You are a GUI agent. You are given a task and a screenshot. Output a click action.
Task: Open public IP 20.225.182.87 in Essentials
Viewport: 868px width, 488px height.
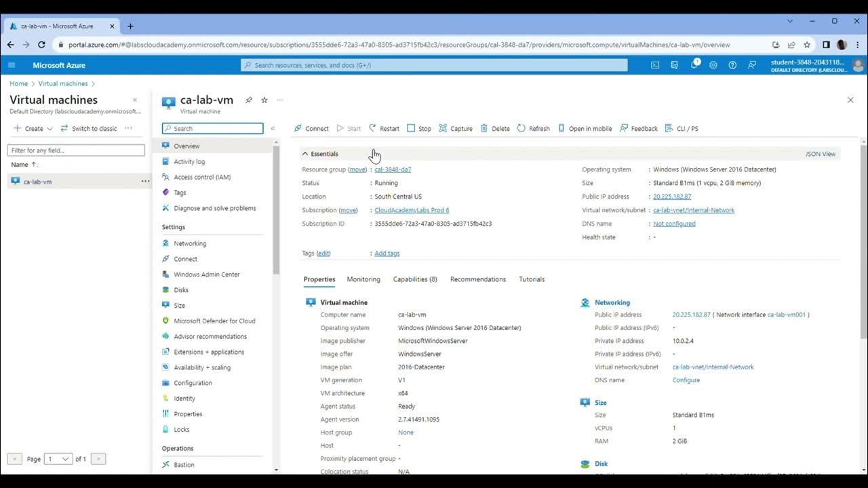coord(672,197)
